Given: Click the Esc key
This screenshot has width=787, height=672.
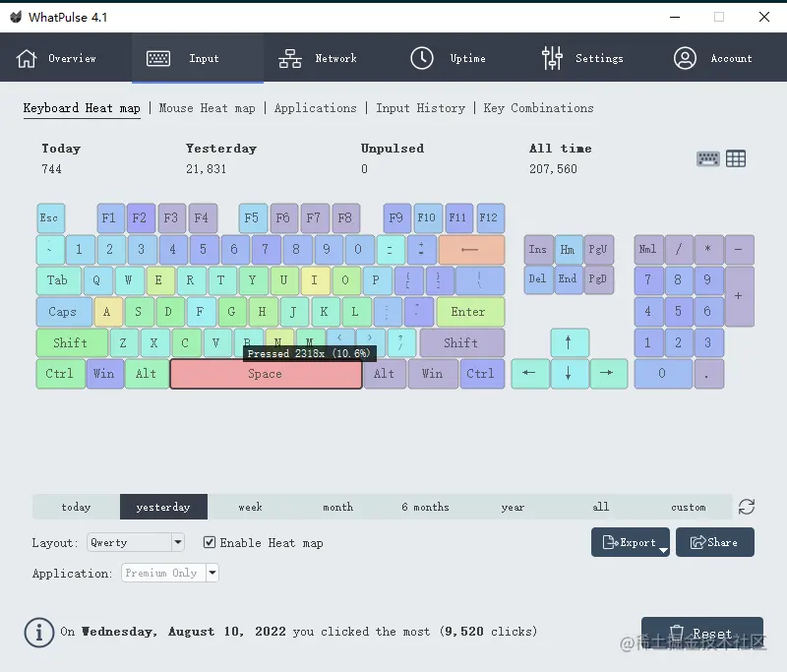Looking at the screenshot, I should [x=50, y=217].
